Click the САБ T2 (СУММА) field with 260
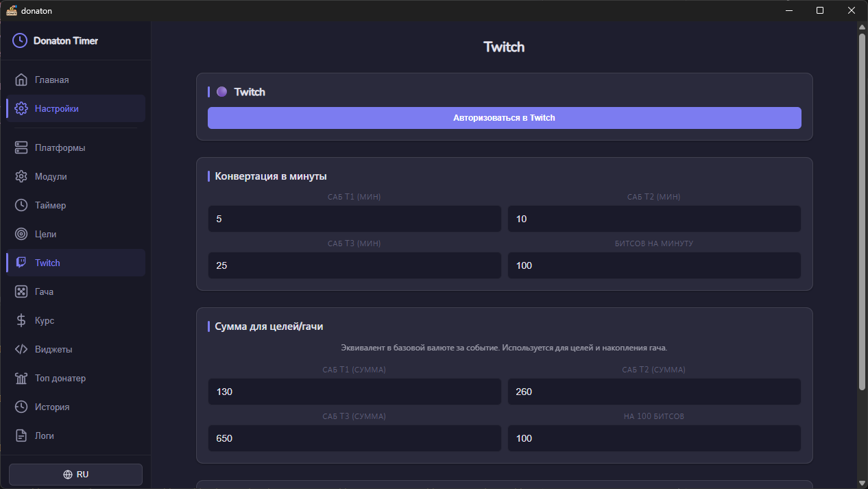 point(654,392)
